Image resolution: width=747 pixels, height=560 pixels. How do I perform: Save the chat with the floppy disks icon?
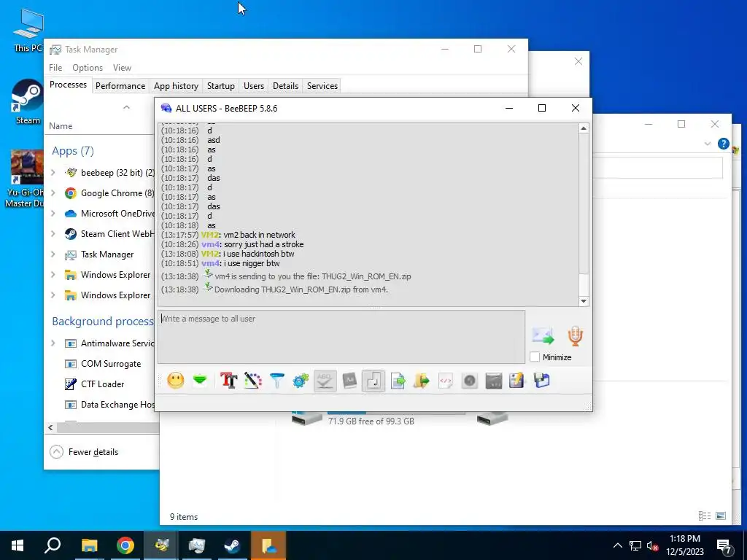(x=542, y=381)
